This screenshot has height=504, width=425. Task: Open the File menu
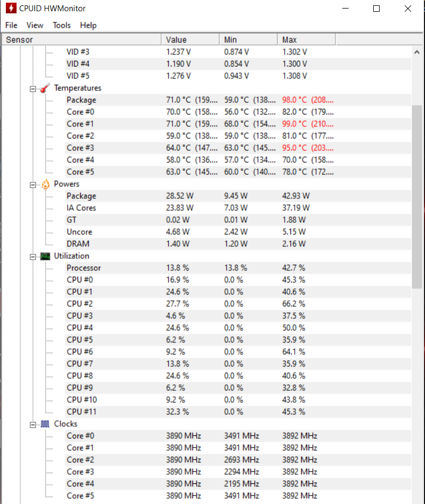12,25
